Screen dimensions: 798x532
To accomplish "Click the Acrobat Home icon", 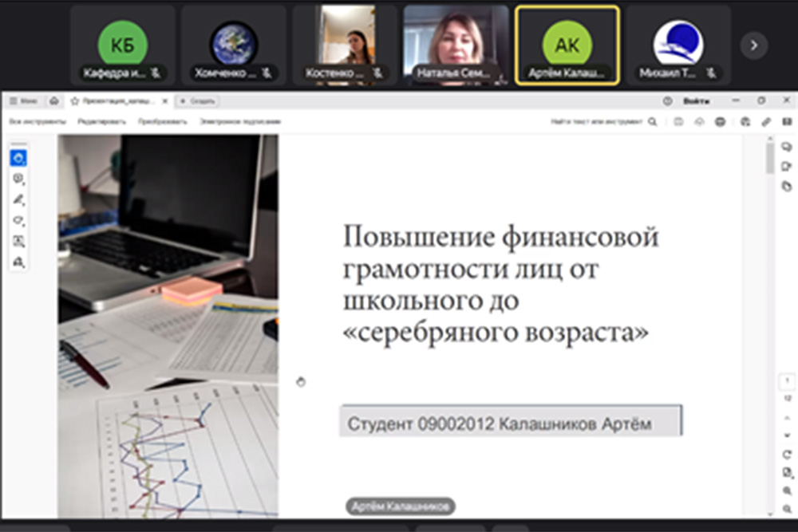I will (x=53, y=101).
